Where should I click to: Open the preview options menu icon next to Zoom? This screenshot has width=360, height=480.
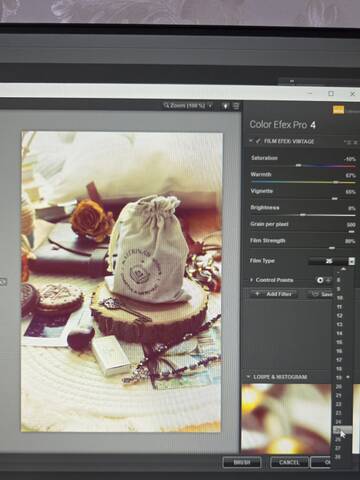pyautogui.click(x=236, y=106)
